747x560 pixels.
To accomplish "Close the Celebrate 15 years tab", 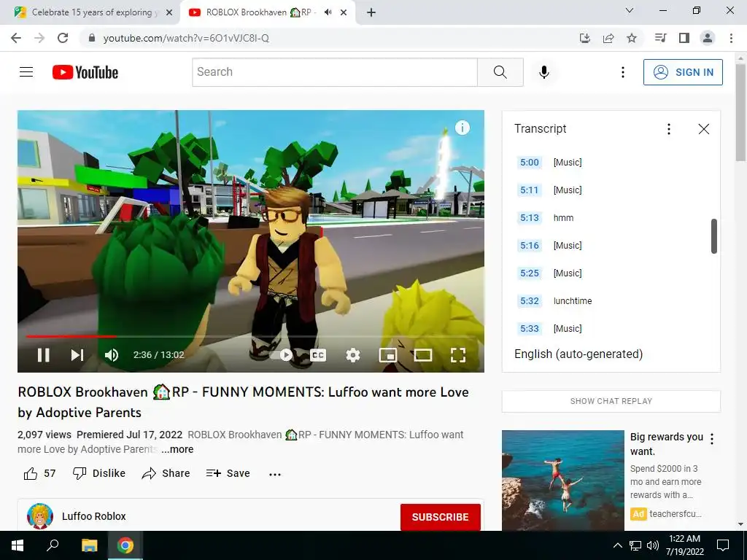I will tap(169, 13).
